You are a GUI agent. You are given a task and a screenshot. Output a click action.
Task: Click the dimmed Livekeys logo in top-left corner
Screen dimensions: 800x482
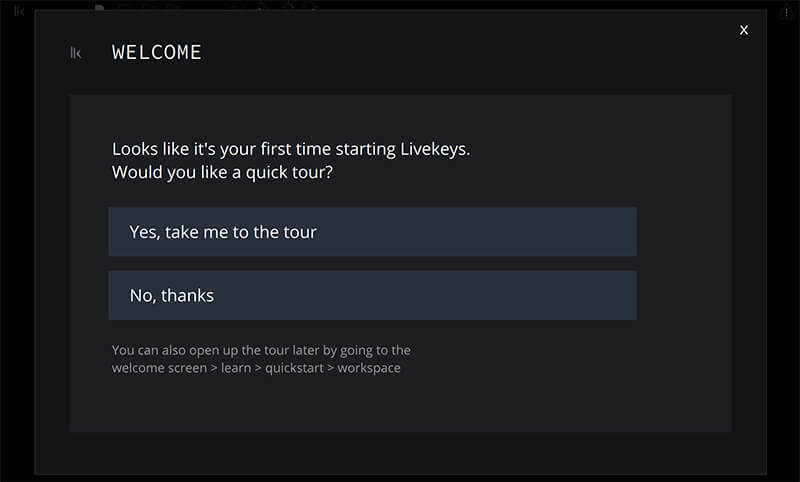19,11
